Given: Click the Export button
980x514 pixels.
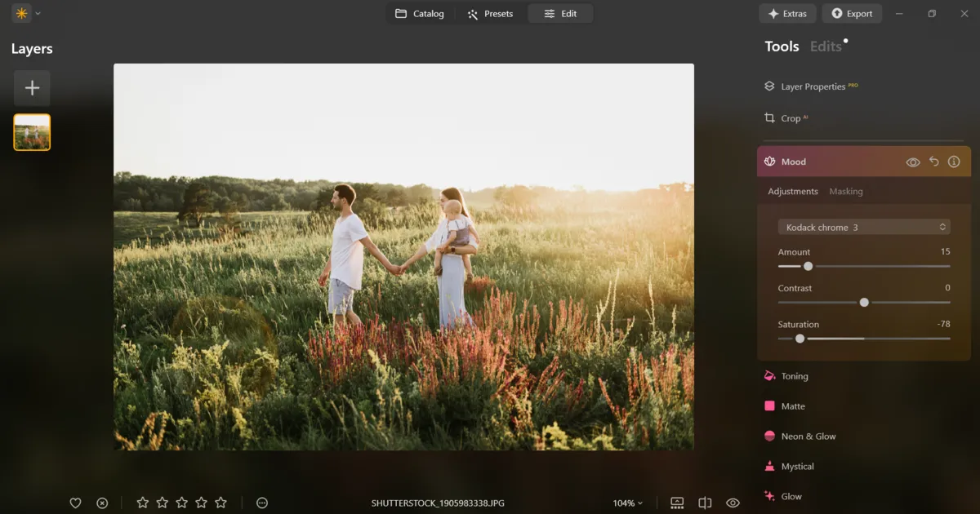Looking at the screenshot, I should coord(852,13).
